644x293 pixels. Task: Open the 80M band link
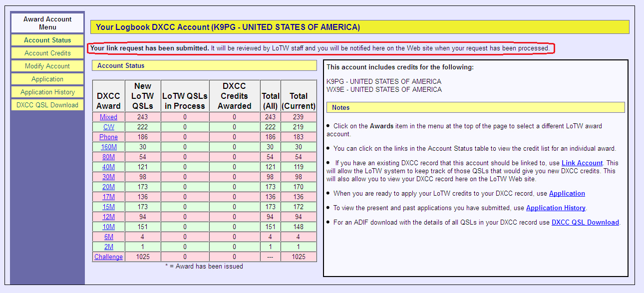click(x=108, y=157)
